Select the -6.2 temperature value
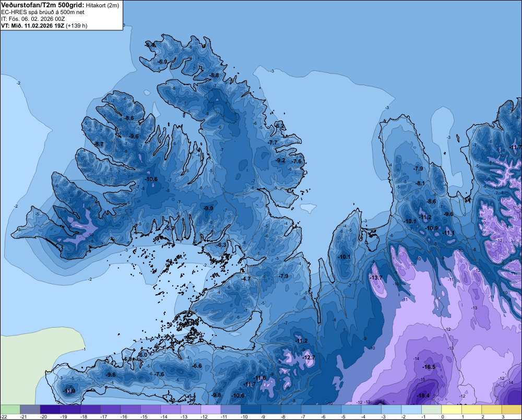Viewport: 522px width, 420px height. tap(280, 126)
